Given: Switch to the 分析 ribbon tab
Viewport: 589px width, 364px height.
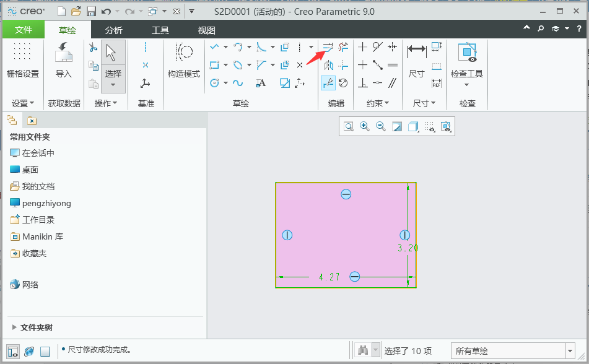Looking at the screenshot, I should tap(114, 30).
